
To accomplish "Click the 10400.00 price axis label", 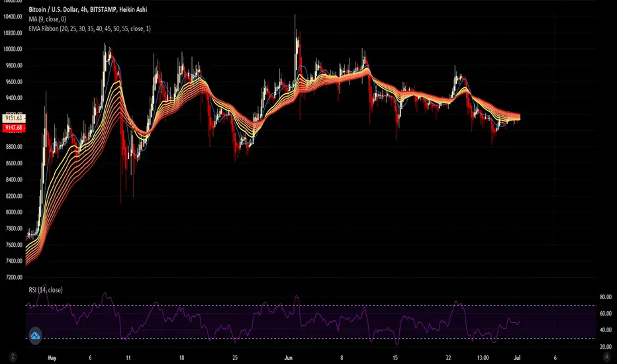I will (x=13, y=17).
